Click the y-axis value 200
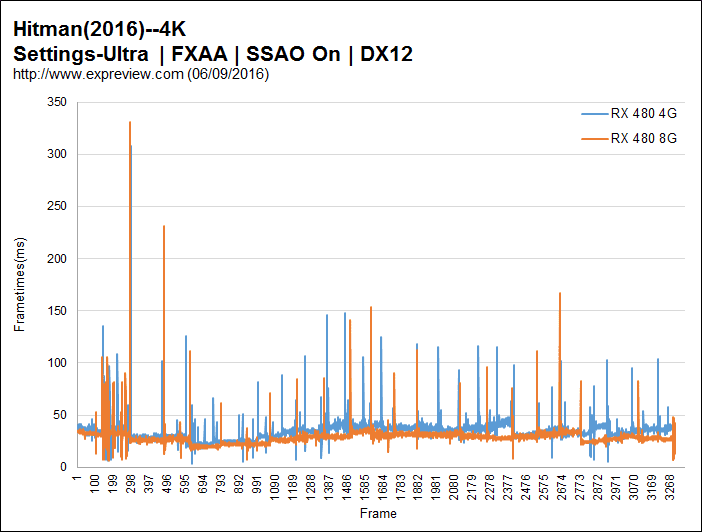The width and height of the screenshot is (702, 532). coord(57,258)
